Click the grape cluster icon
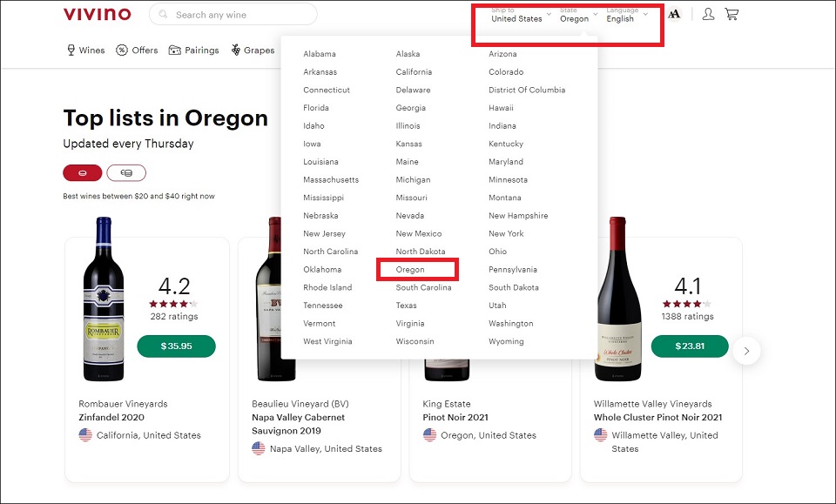This screenshot has height=504, width=836. tap(236, 50)
